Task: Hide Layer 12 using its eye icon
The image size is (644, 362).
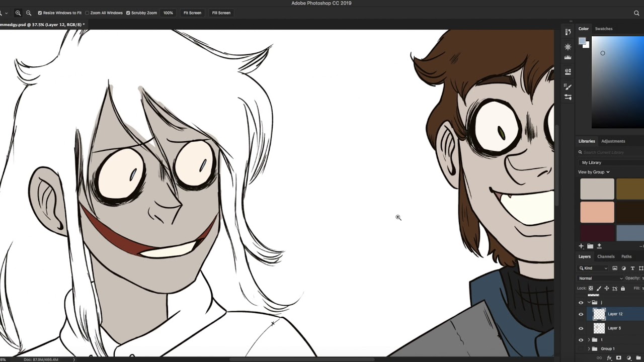Action: 581,314
